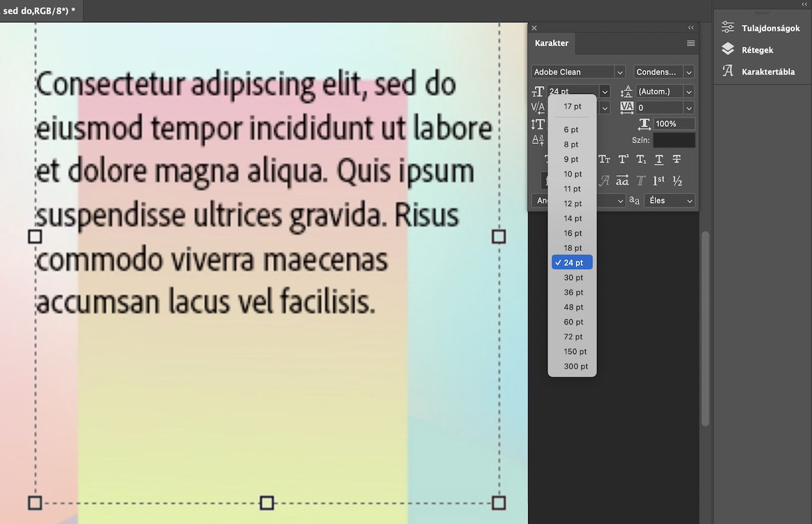The width and height of the screenshot is (812, 524).
Task: Open the Éles anti-aliasing dropdown
Action: click(x=670, y=200)
